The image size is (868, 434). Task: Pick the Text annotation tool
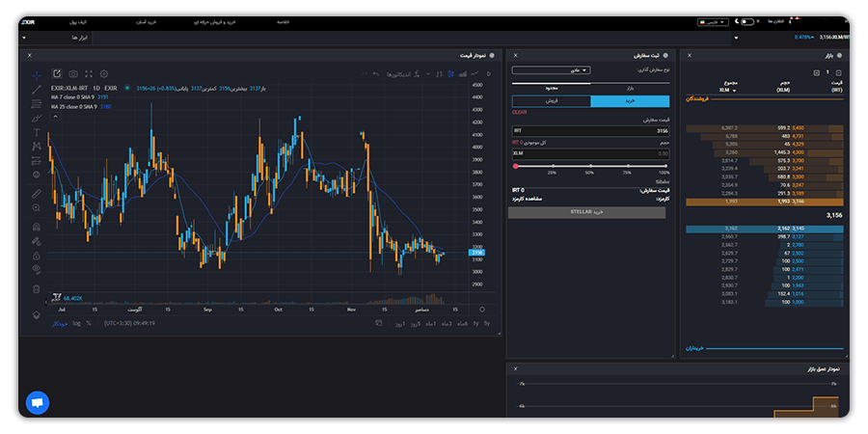click(x=37, y=132)
